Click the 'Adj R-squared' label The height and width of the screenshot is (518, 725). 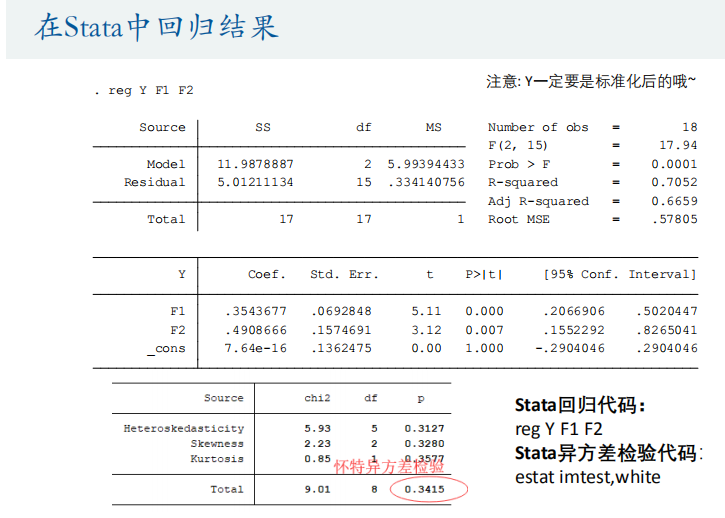[539, 202]
